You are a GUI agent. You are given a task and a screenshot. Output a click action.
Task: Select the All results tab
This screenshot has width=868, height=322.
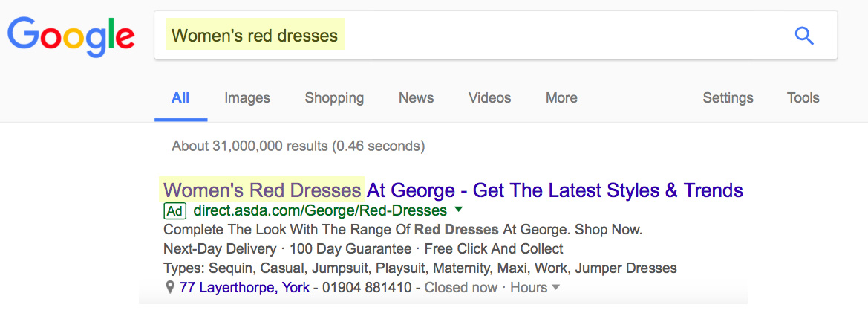(180, 98)
